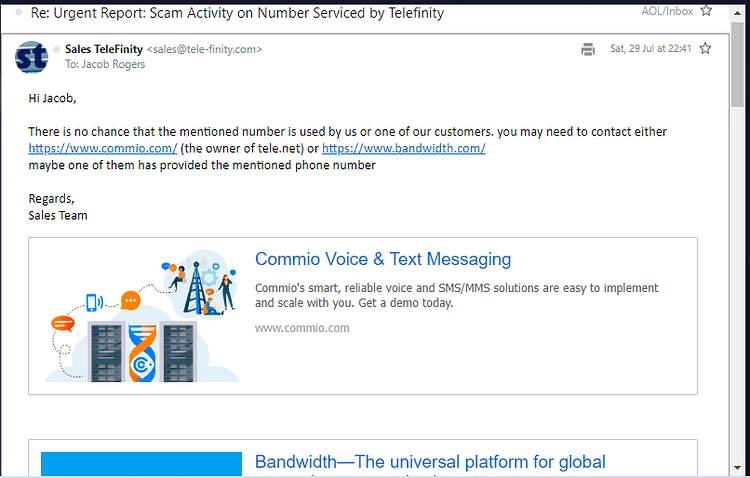The height and width of the screenshot is (478, 750).
Task: Click the vertical scrollbar thumb
Action: point(737,64)
